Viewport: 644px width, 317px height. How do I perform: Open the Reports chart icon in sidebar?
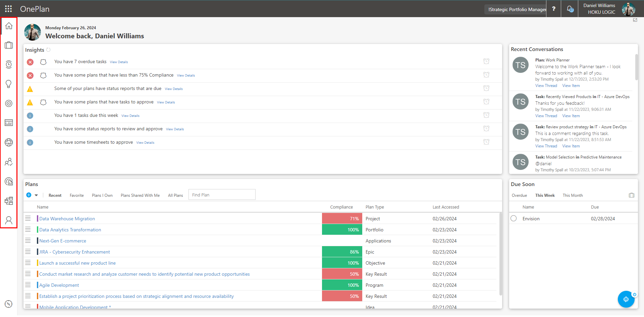point(9,123)
